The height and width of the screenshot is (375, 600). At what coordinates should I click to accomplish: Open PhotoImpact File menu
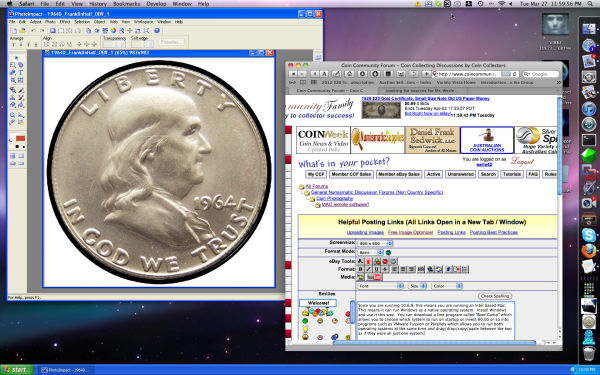point(12,22)
